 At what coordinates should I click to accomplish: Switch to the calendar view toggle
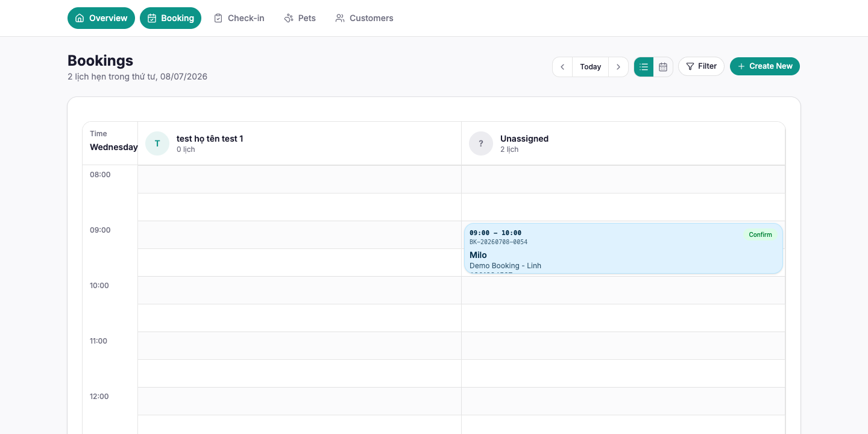(663, 67)
